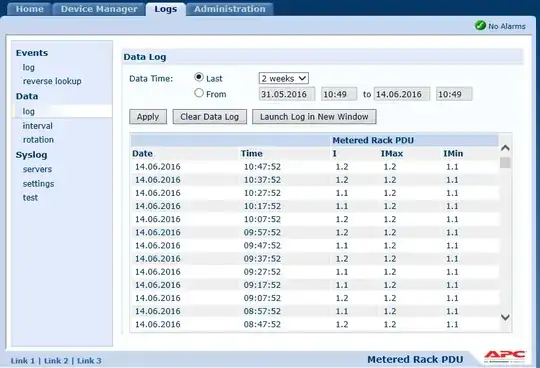Click Link 1 in footer
The image size is (540, 368).
(23, 361)
